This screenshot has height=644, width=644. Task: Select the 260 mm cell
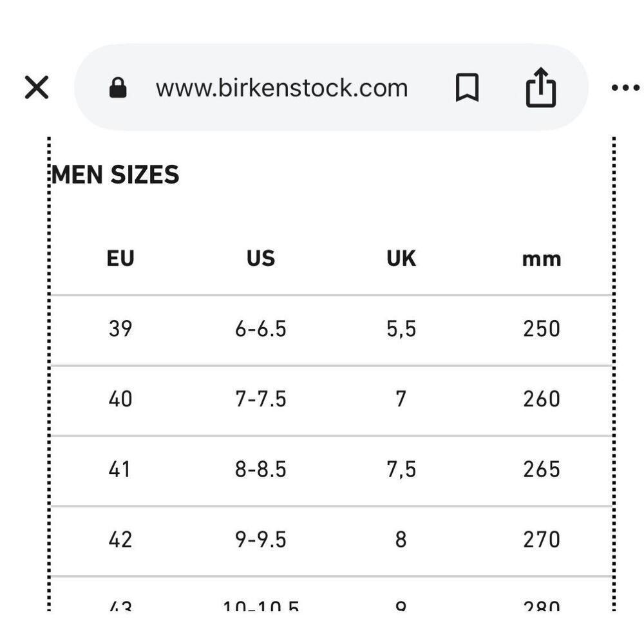542,399
